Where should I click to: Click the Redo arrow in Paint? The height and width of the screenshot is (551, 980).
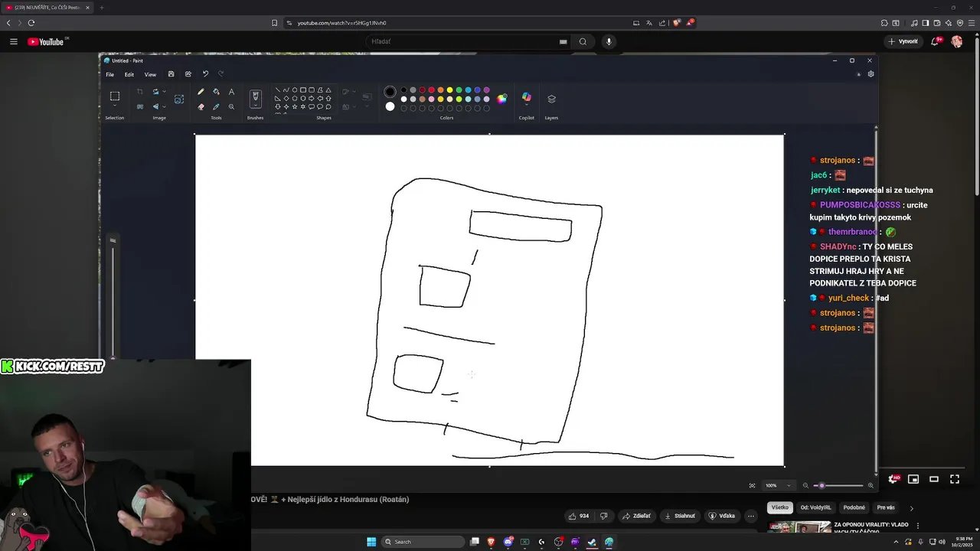point(221,74)
